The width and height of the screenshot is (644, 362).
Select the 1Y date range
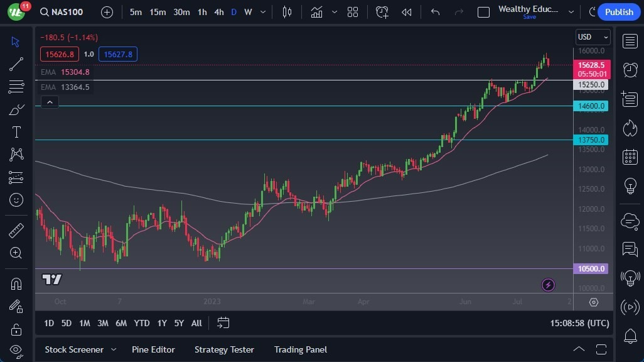click(161, 323)
